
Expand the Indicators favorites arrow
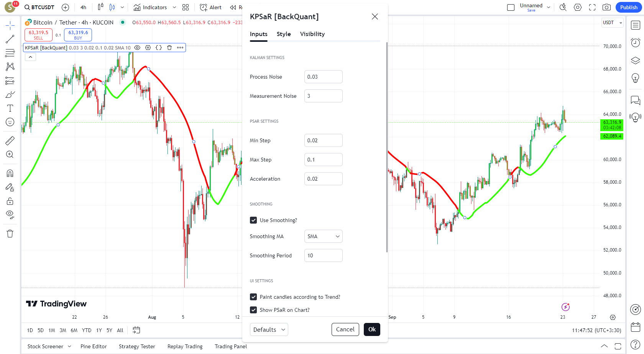point(174,7)
